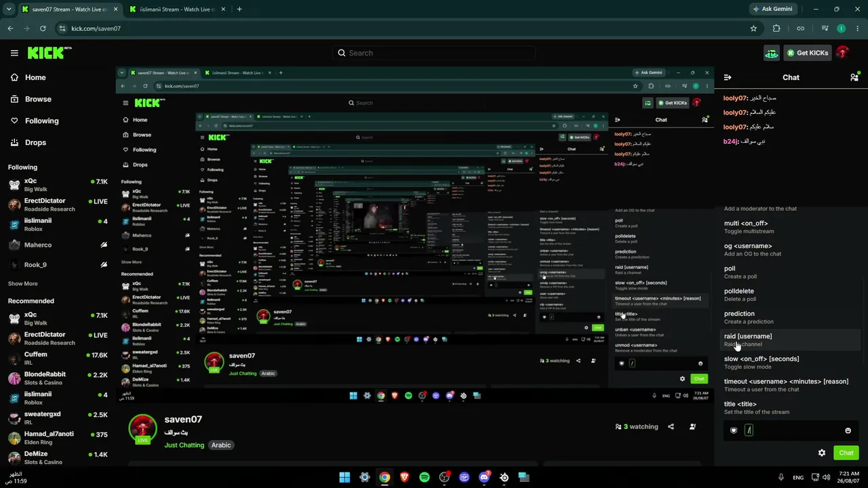Open the Browse page from the sidebar
The width and height of the screenshot is (868, 488).
pos(38,99)
